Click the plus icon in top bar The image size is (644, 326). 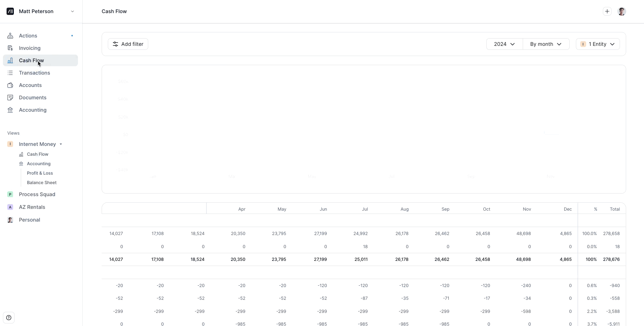[x=607, y=11]
